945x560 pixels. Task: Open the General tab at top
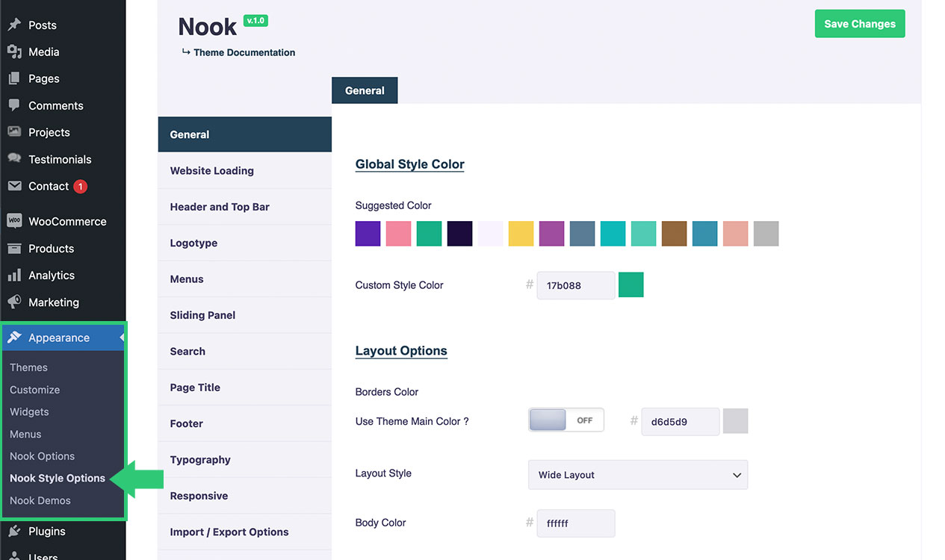[x=365, y=90]
